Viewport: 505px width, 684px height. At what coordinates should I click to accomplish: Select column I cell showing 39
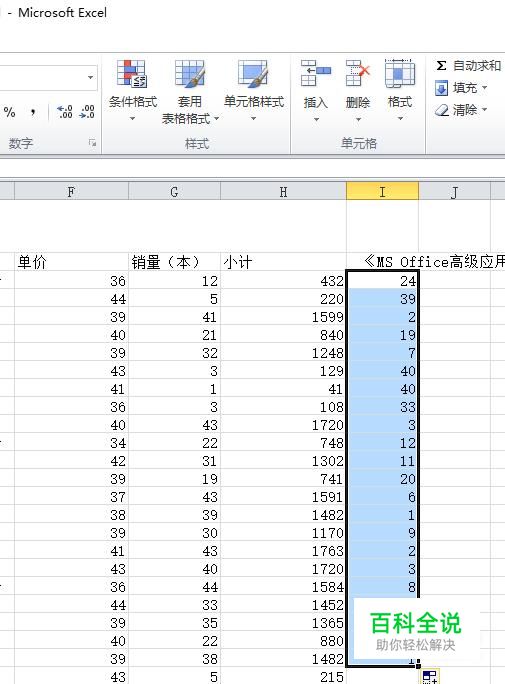pos(382,299)
